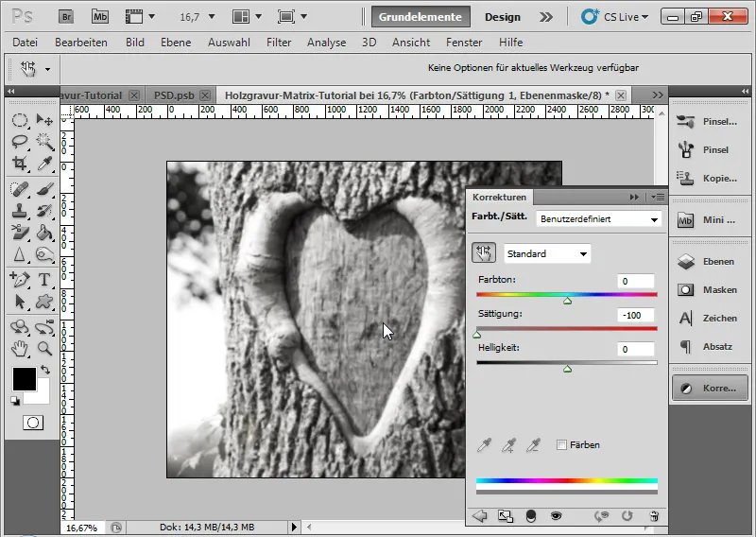Show hidden document tabs chevron
Screen dimensions: 756x537
(657, 95)
